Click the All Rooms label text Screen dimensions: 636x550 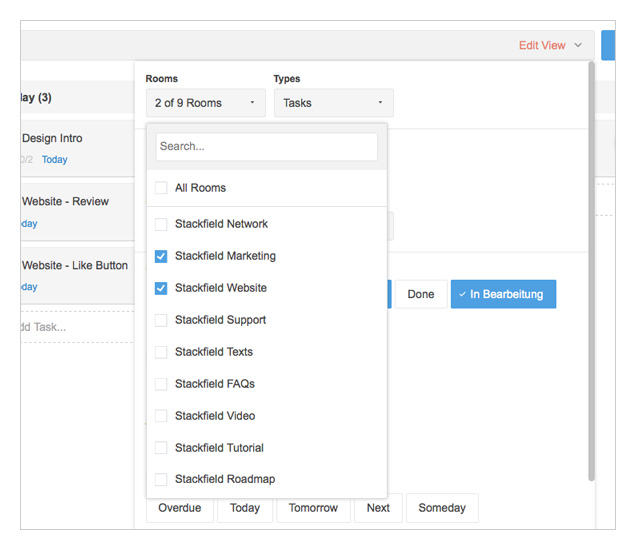pos(200,188)
